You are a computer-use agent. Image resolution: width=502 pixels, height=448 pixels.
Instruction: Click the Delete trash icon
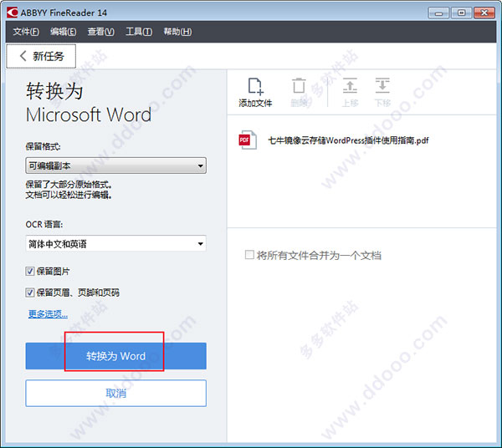click(x=299, y=86)
